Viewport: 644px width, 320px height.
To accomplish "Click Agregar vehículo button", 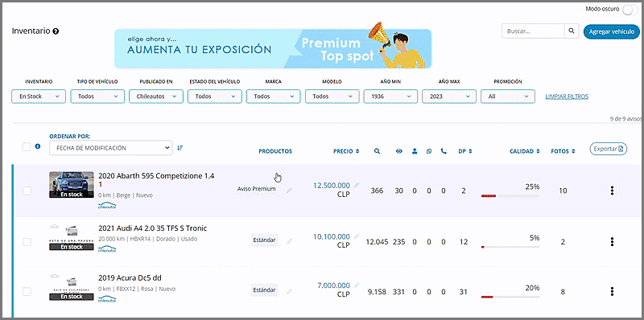I will pyautogui.click(x=612, y=31).
